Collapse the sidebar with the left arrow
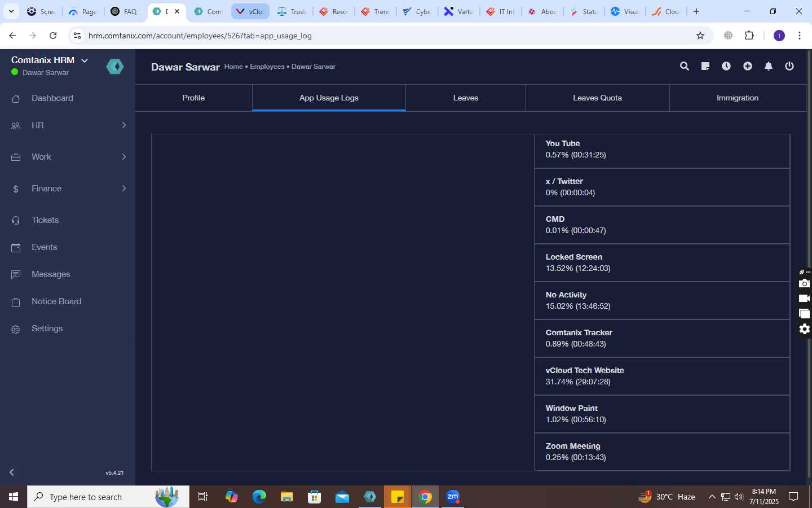Image resolution: width=812 pixels, height=508 pixels. click(x=12, y=472)
